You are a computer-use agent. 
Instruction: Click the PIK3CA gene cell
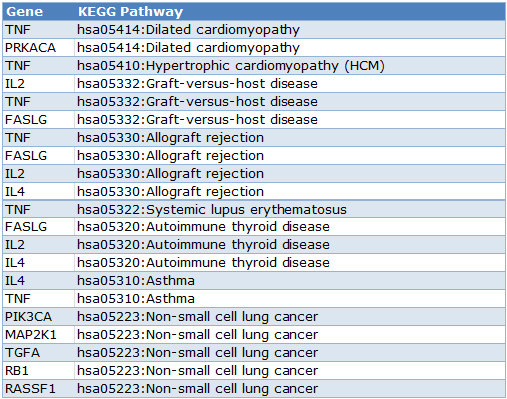click(39, 317)
